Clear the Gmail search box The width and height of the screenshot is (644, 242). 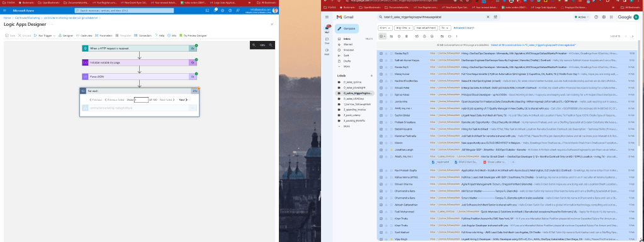tap(488, 17)
